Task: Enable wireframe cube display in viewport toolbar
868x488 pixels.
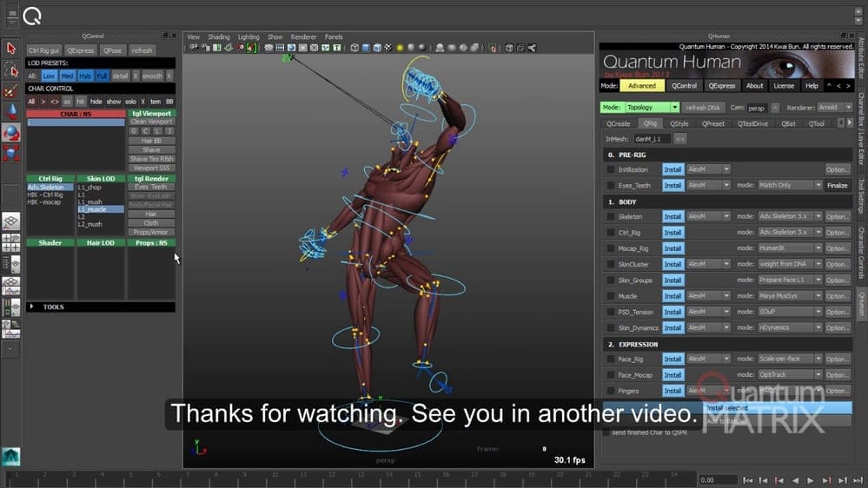Action: (x=355, y=49)
